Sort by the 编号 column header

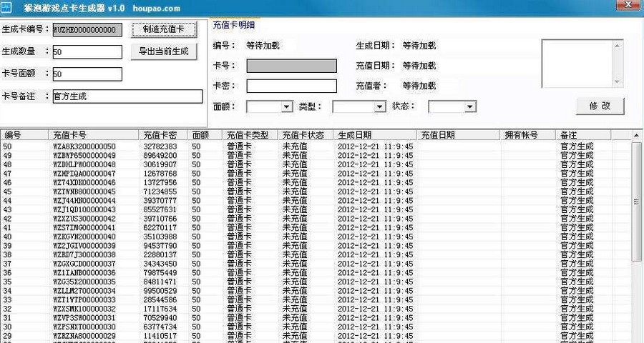[24, 135]
